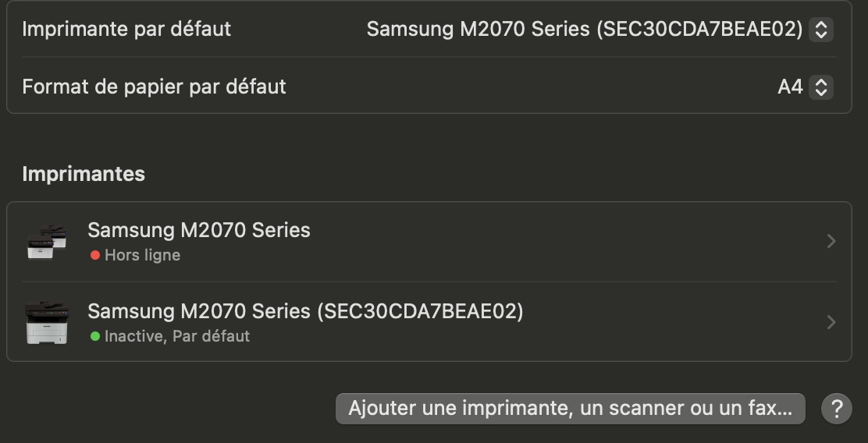Click the offline Samsung M2070 printer icon

[x=46, y=242]
